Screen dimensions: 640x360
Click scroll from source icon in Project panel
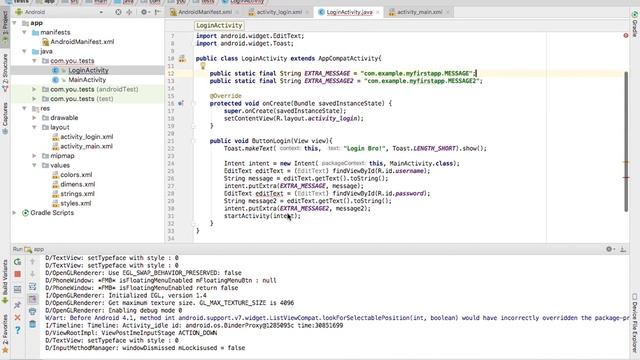tap(118, 12)
